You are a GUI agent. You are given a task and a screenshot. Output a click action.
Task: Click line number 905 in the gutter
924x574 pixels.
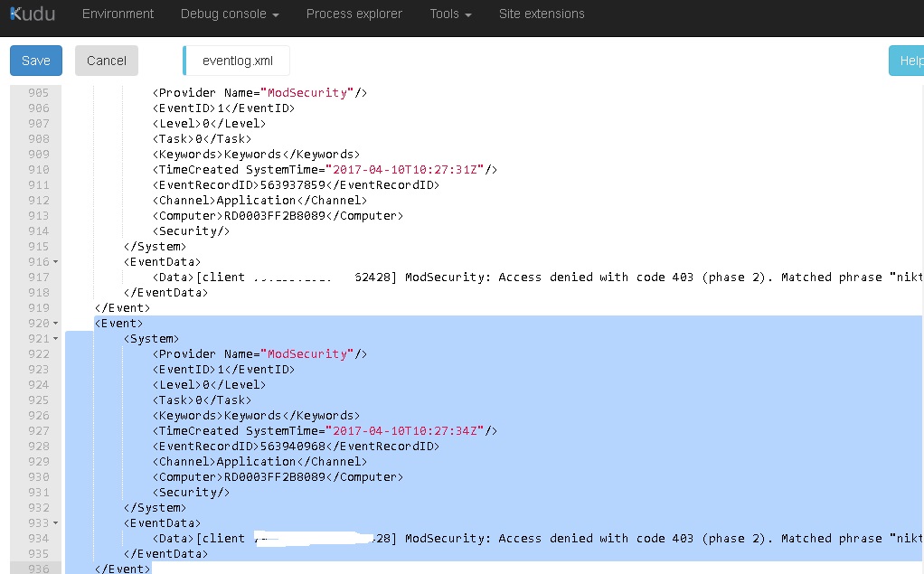(x=38, y=93)
